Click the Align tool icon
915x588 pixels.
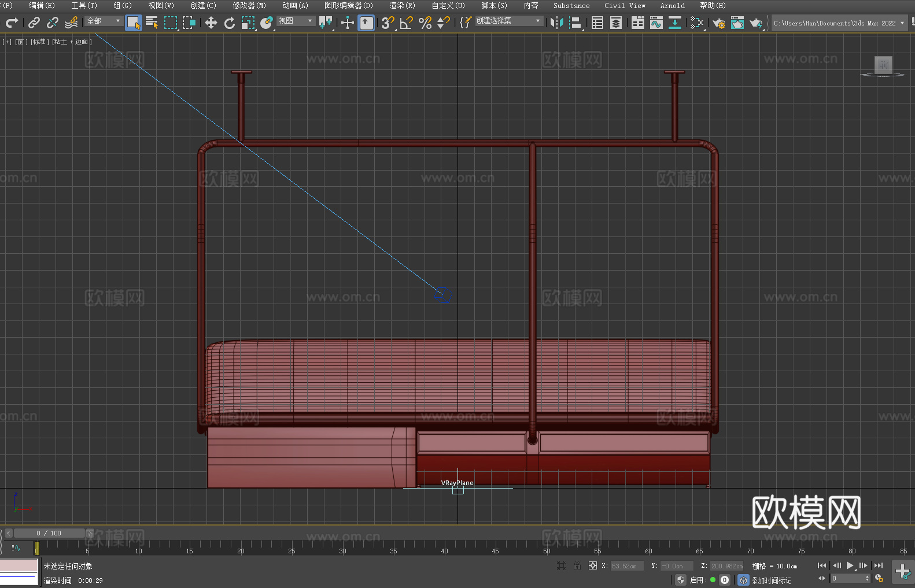point(575,23)
